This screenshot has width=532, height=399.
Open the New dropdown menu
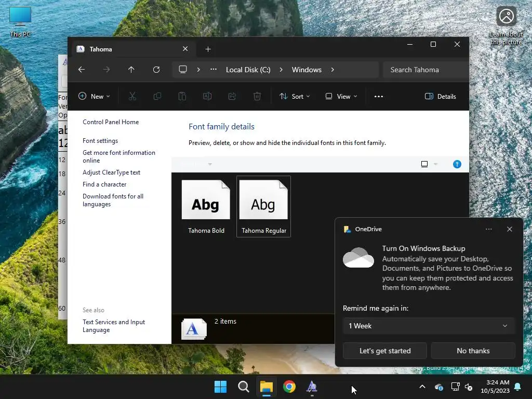point(94,96)
